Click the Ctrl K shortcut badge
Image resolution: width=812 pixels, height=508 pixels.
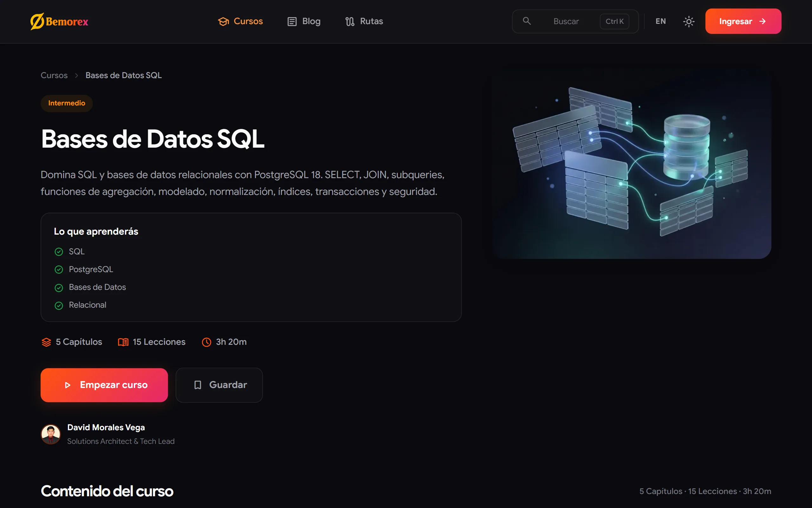(614, 22)
